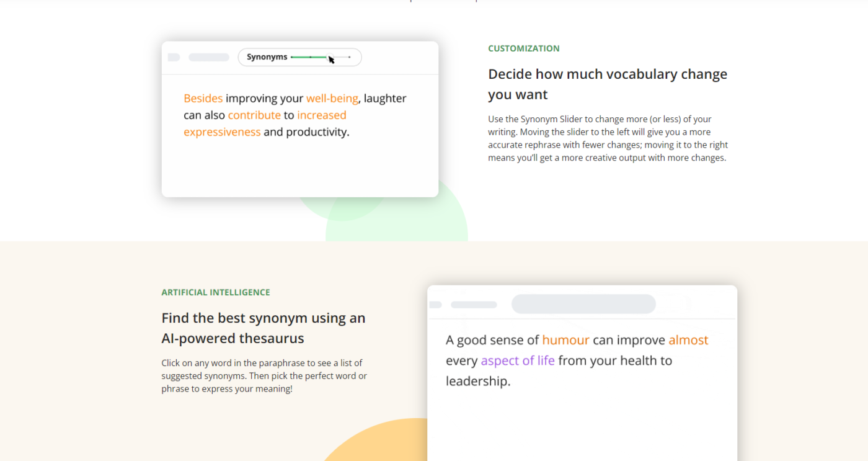Click the orange word "increased"
The height and width of the screenshot is (461, 868).
click(321, 115)
